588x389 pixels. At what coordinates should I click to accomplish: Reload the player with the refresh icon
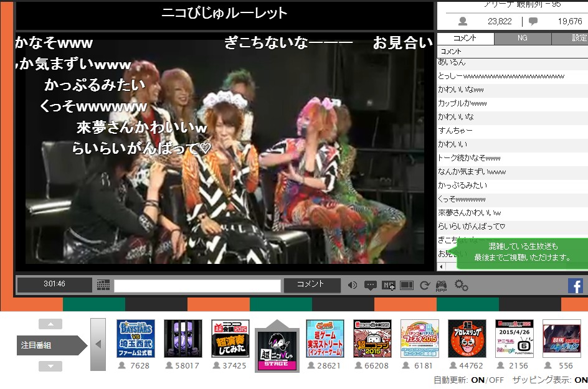(425, 286)
